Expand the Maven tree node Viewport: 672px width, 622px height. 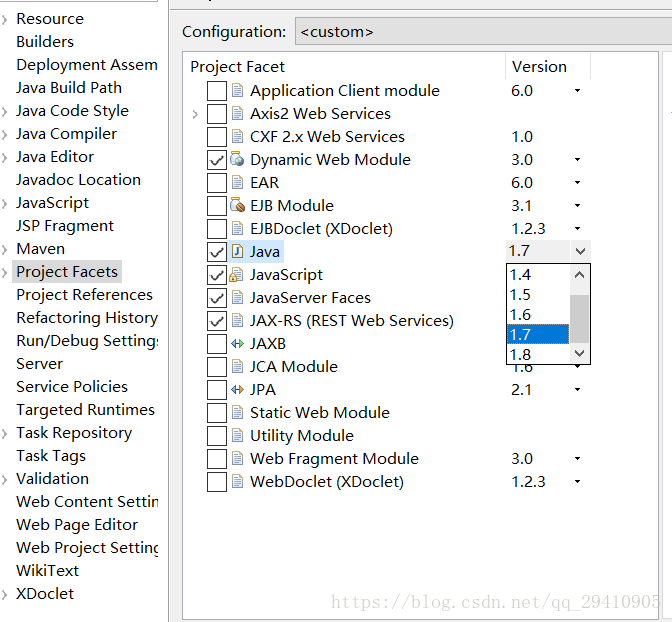click(5, 249)
